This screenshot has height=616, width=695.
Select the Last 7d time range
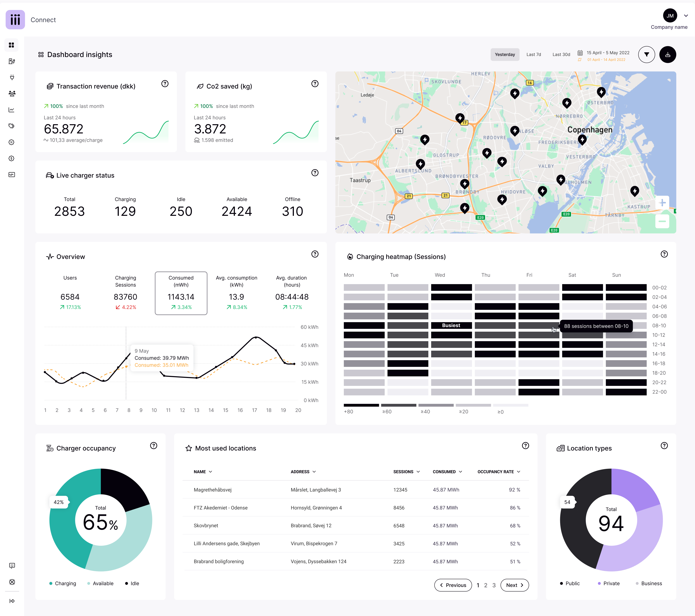coord(534,55)
